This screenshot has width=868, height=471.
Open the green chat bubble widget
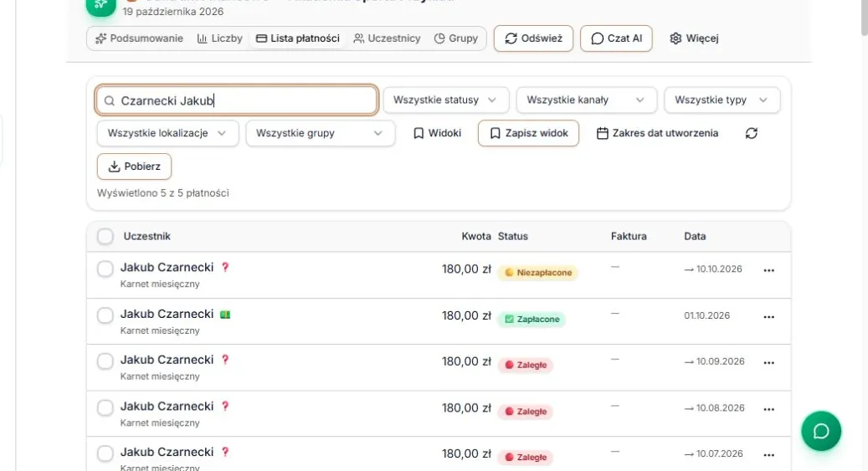(x=821, y=431)
